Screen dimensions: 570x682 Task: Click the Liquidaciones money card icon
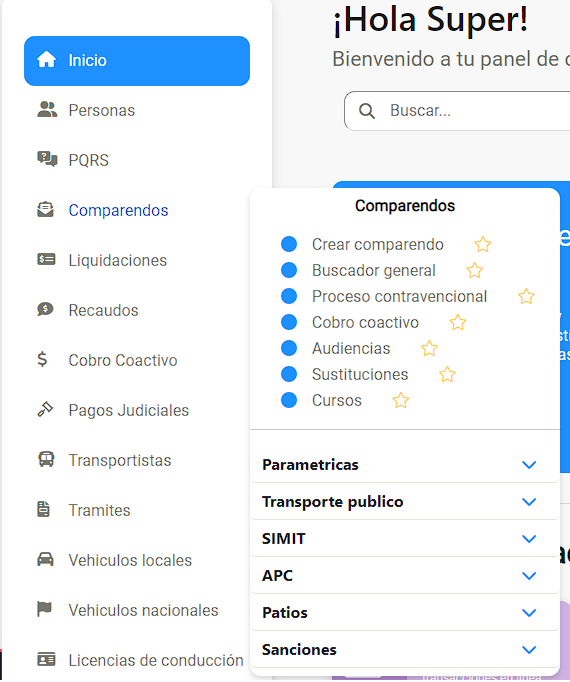pos(46,260)
